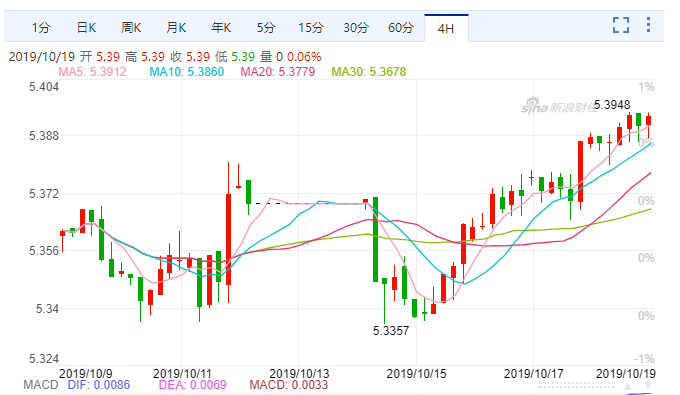Viewport: 680px width, 395px height.
Task: Click the grey down triangle below chart
Action: pos(649,386)
